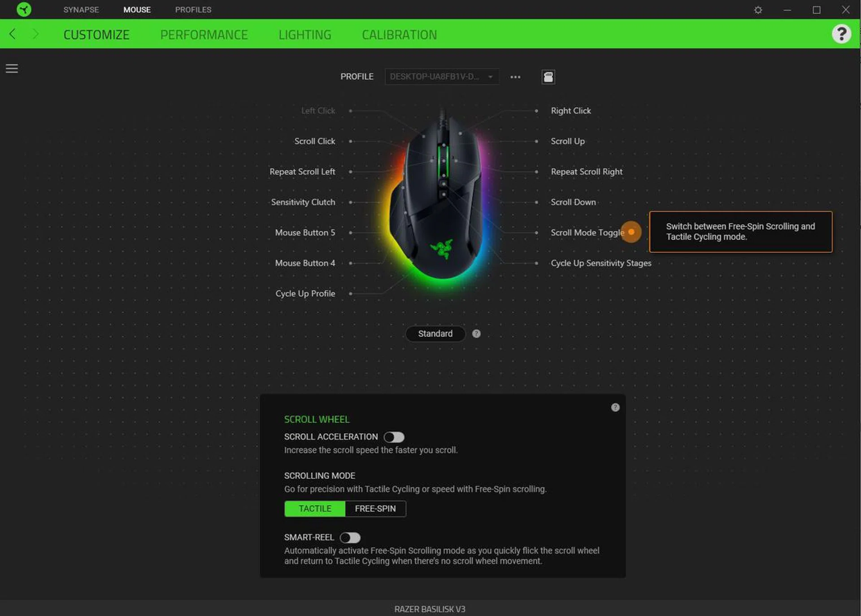Viewport: 861px width, 616px height.
Task: Click the orange Scroll Mode Toggle marker
Action: (x=631, y=232)
